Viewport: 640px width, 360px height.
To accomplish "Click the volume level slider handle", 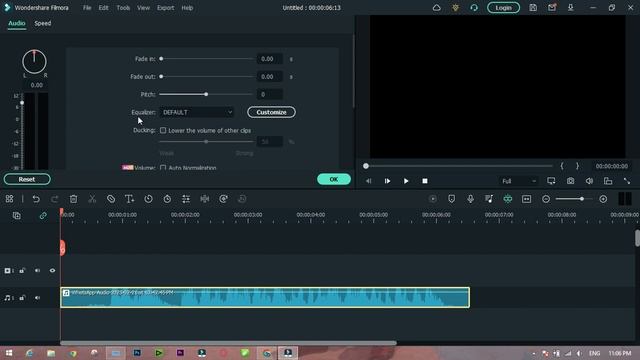I will coord(22,102).
